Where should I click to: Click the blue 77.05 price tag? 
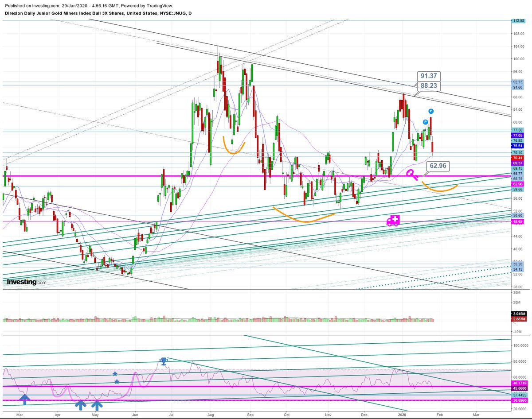click(x=518, y=135)
